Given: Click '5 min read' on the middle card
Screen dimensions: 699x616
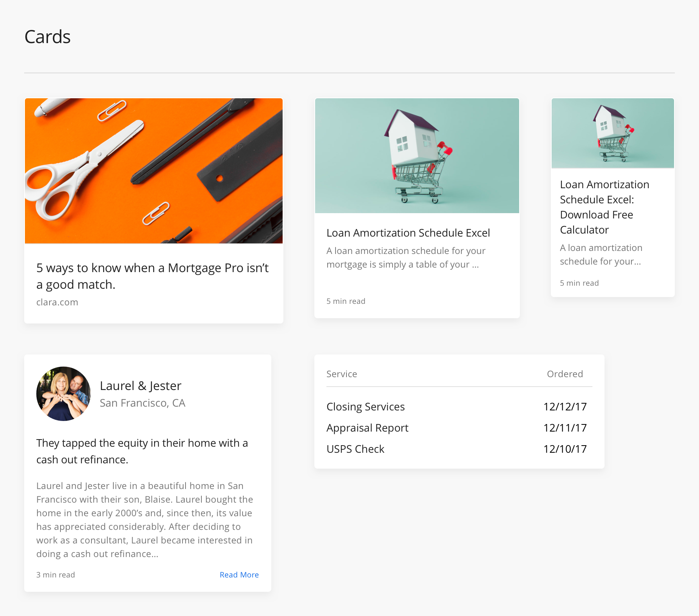Looking at the screenshot, I should click(346, 301).
